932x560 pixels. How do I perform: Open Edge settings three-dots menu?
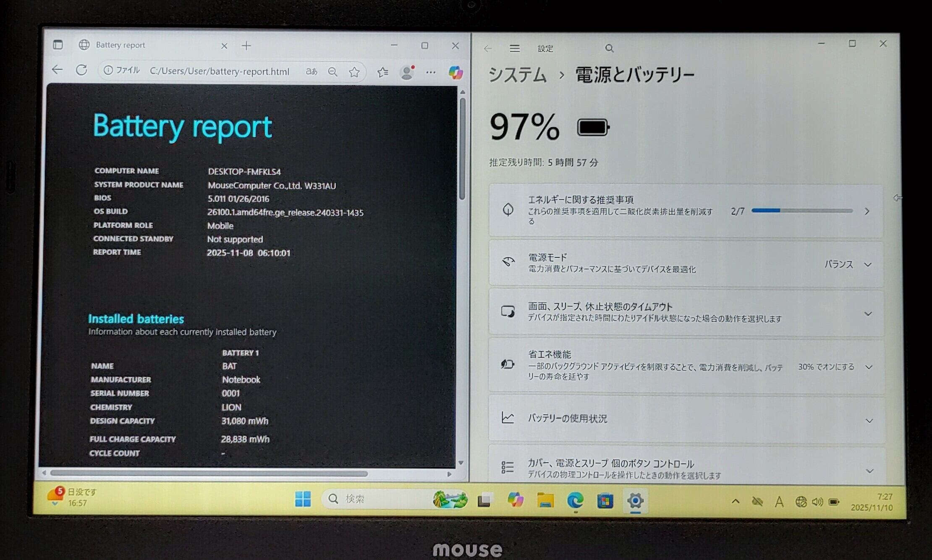click(431, 72)
